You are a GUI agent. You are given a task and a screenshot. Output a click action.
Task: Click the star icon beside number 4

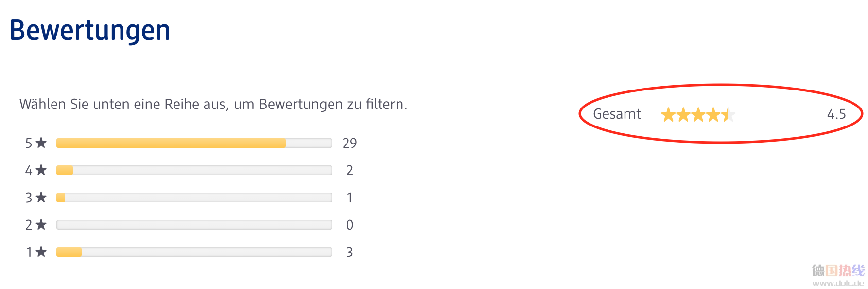coord(41,170)
